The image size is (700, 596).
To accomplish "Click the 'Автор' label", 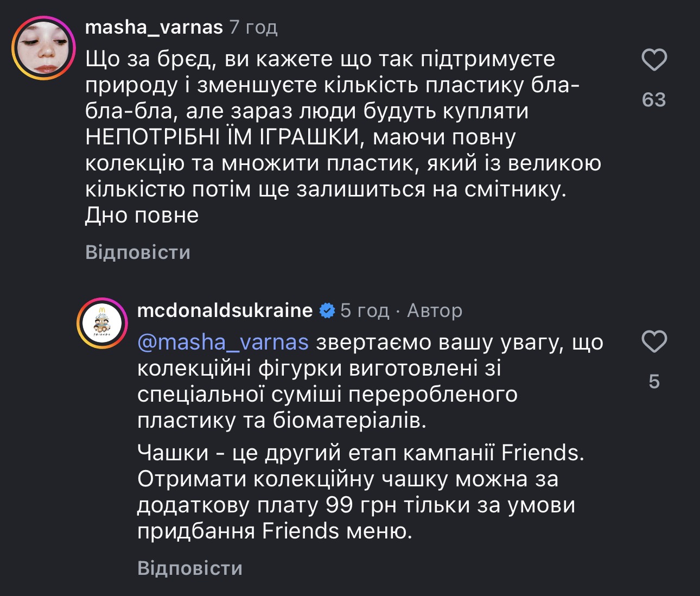I will [x=435, y=310].
